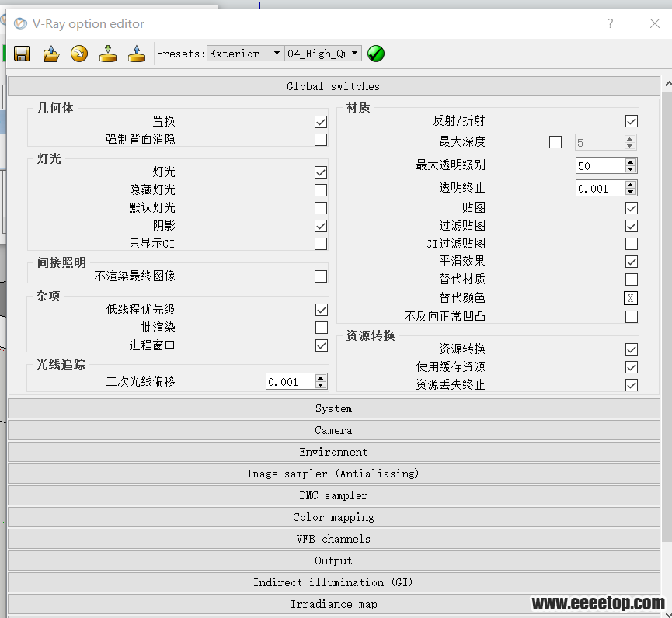Apply the preset with the green checkmark icon
Image resolution: width=672 pixels, height=618 pixels.
pos(376,54)
